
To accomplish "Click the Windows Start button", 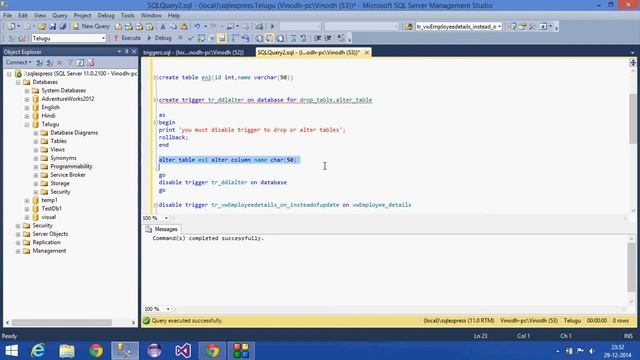I will pos(11,351).
